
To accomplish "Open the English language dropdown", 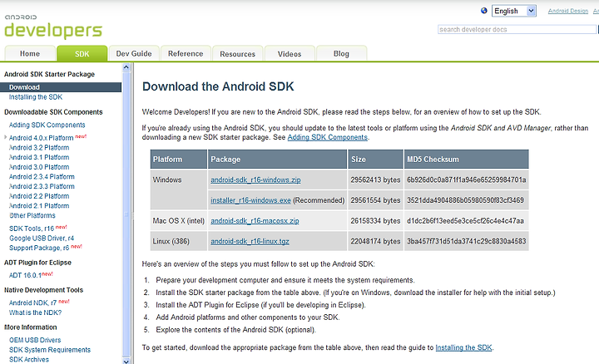I will click(x=514, y=11).
